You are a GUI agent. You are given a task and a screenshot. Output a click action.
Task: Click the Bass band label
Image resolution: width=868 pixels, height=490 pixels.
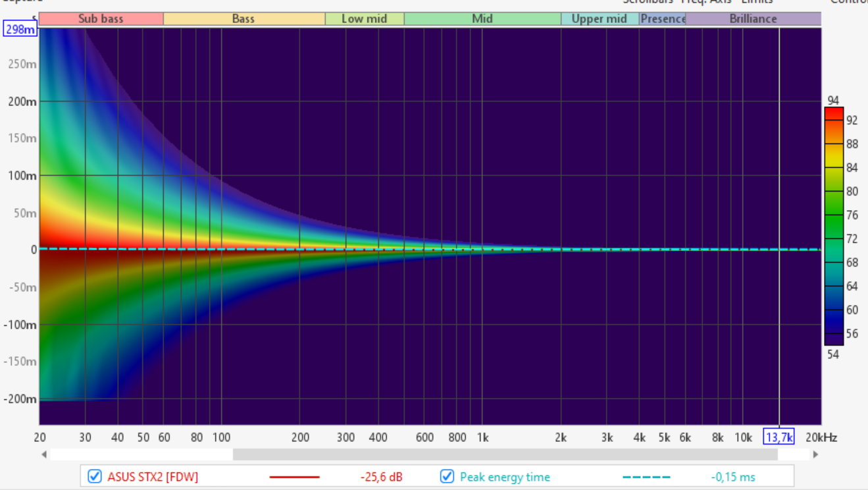coord(243,18)
